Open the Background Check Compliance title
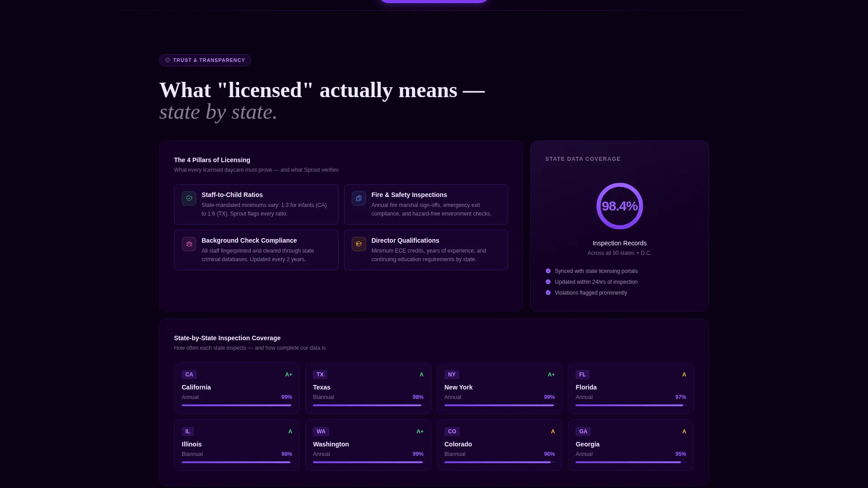This screenshot has height=488, width=868. point(249,240)
